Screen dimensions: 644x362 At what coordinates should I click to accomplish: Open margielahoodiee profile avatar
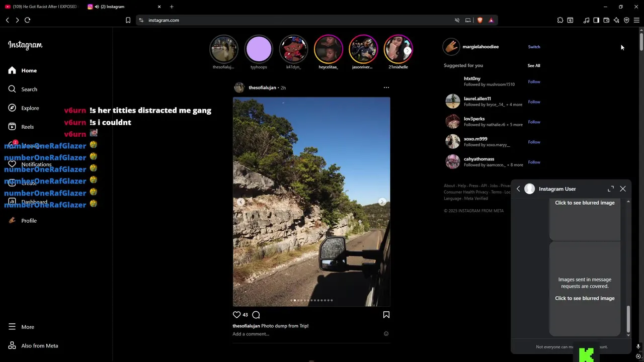pos(451,47)
